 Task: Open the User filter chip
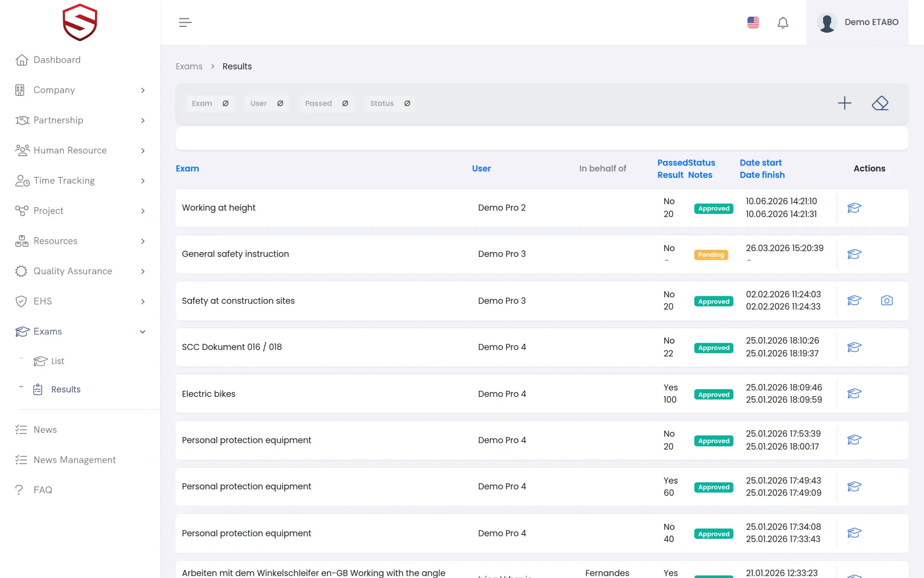266,104
